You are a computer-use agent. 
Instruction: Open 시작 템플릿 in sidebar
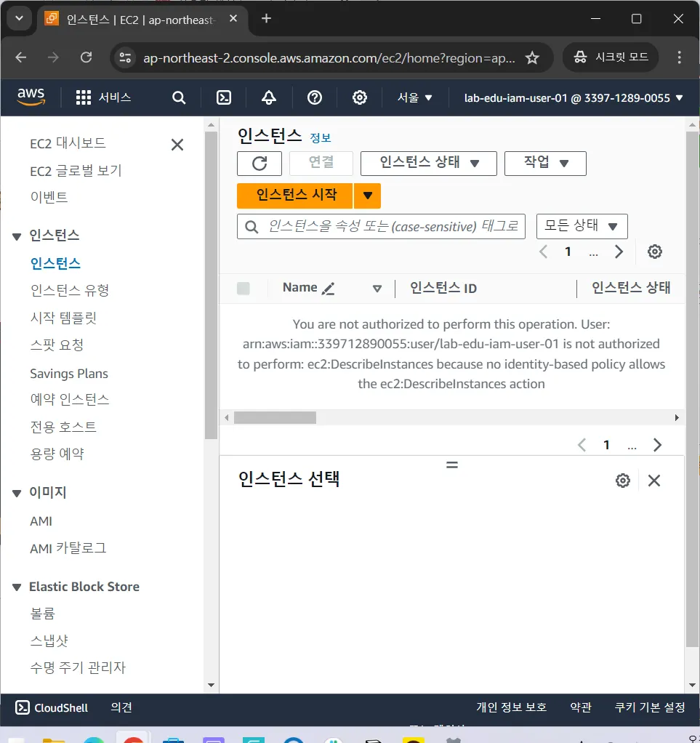(x=63, y=318)
